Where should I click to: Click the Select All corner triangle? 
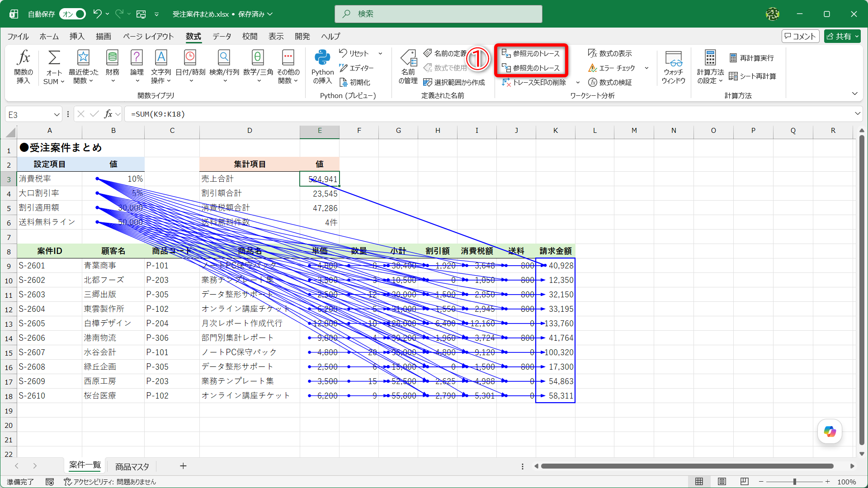pos(10,132)
